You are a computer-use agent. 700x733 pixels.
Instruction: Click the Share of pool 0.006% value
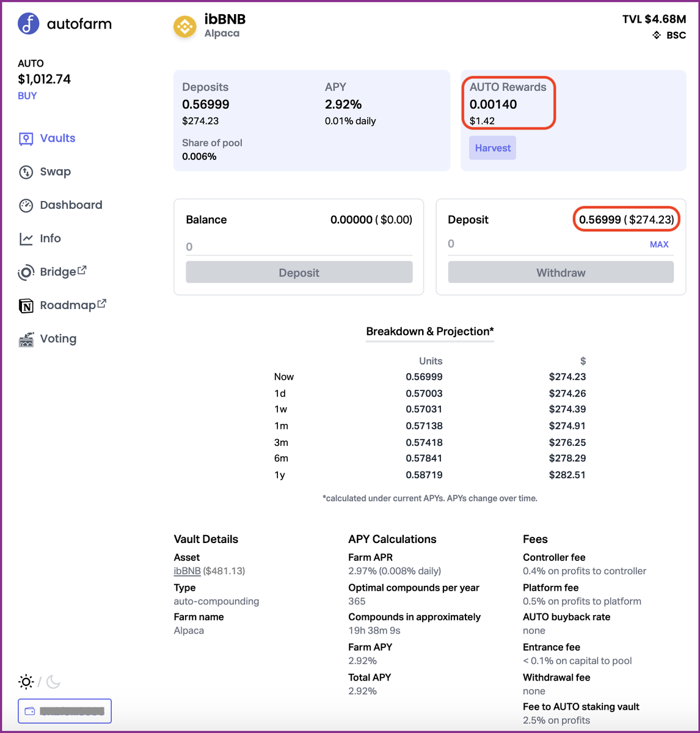[199, 156]
